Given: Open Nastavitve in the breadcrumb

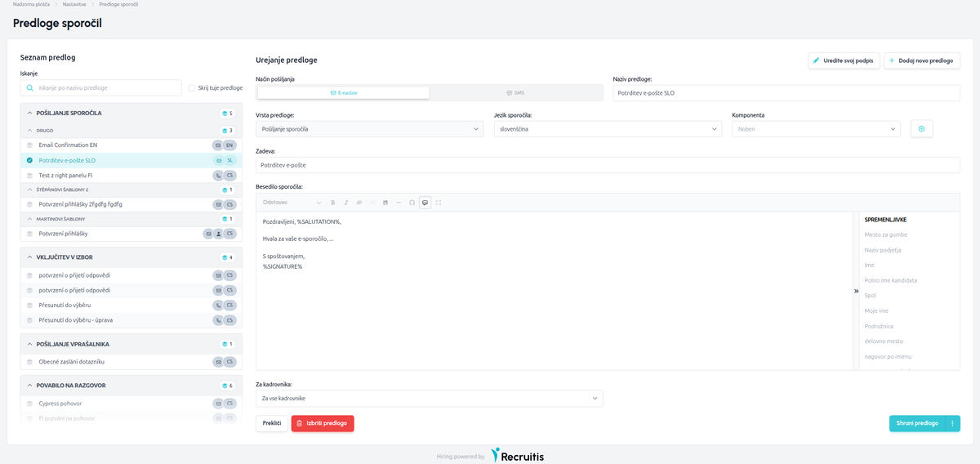Looking at the screenshot, I should pyautogui.click(x=75, y=5).
